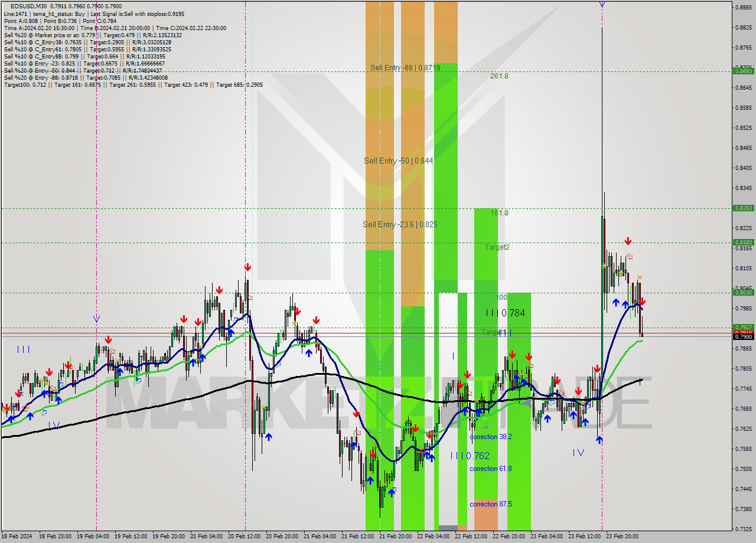Select the Target2 label on the chart

pyautogui.click(x=497, y=247)
